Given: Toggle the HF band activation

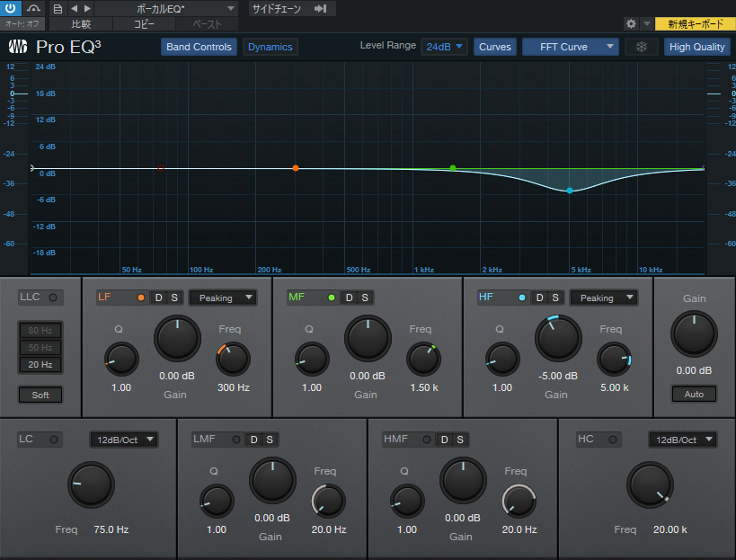Looking at the screenshot, I should click(522, 298).
